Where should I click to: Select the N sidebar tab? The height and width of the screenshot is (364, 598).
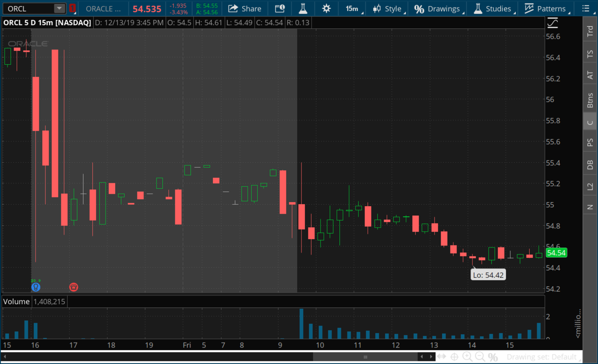(x=590, y=206)
